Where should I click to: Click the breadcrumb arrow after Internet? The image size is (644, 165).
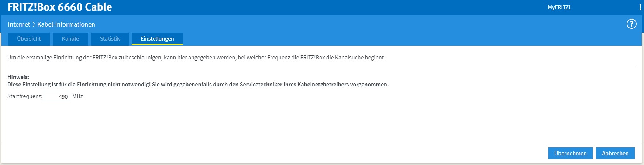(34, 24)
